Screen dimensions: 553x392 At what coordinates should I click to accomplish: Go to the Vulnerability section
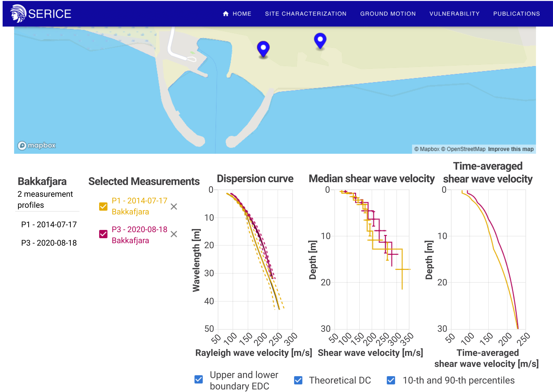pos(454,14)
